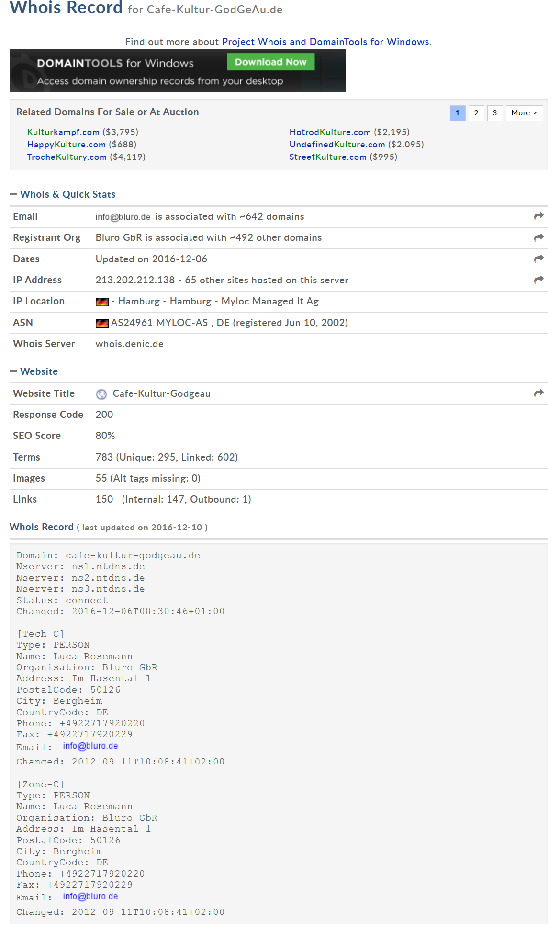This screenshot has width=560, height=933.
Task: Click the share arrow in the Dates row
Action: click(539, 259)
